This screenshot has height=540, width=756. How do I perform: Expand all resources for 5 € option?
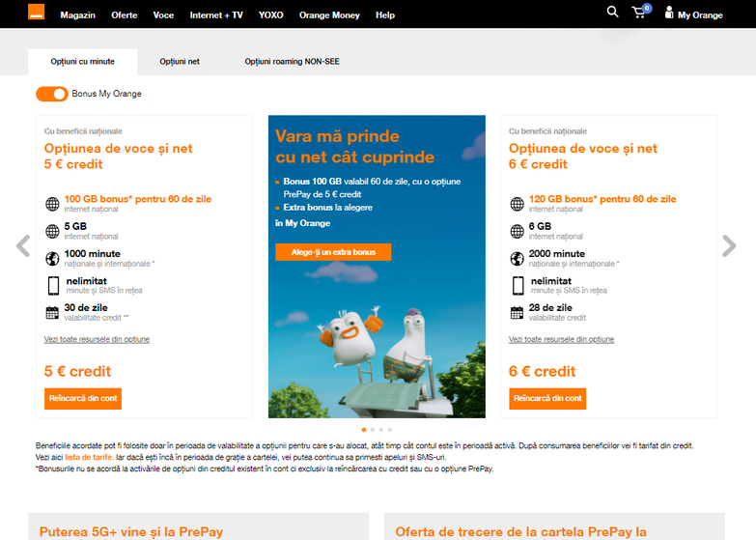97,339
